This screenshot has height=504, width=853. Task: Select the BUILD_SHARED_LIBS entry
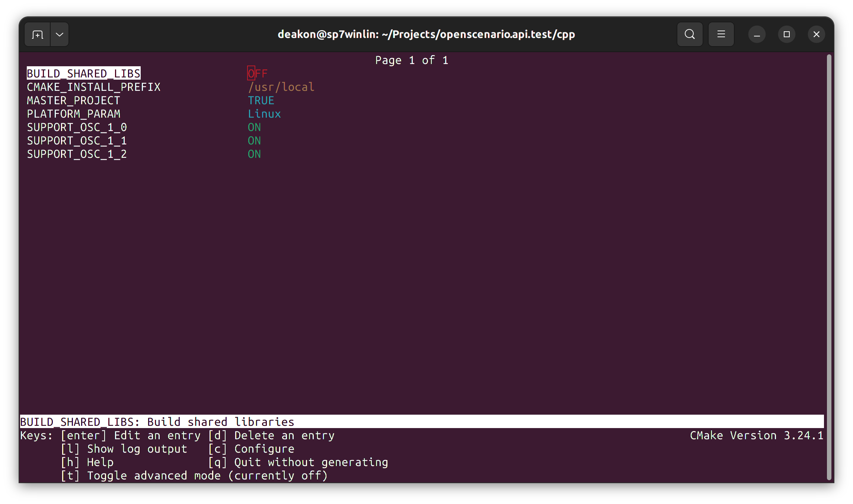tap(84, 73)
